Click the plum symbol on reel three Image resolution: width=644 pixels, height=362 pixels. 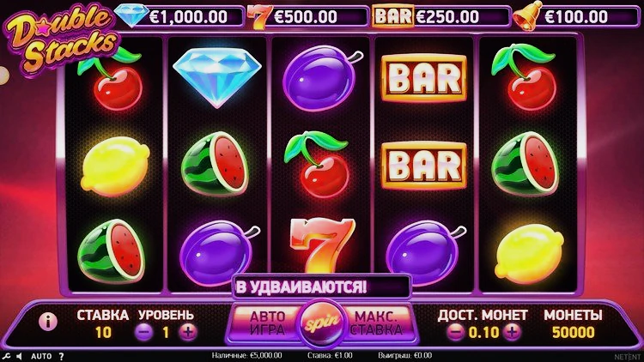[321, 78]
